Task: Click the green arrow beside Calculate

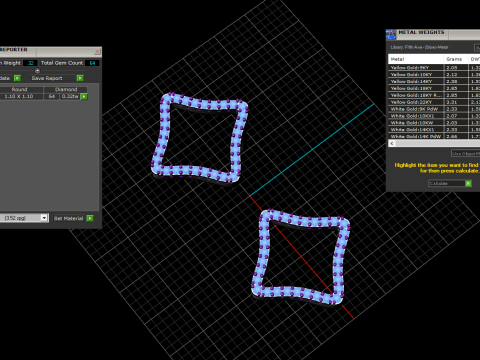Action: tap(468, 183)
